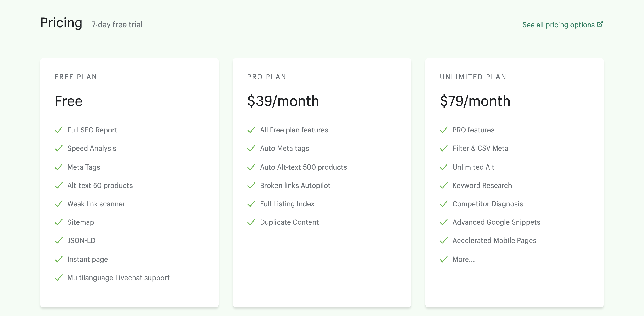Click the More... item in Unlimited plan

(463, 259)
